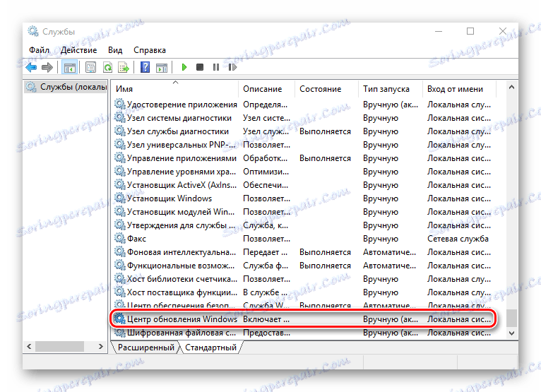
Task: Click the Export list toolbar icon
Action: pos(124,67)
